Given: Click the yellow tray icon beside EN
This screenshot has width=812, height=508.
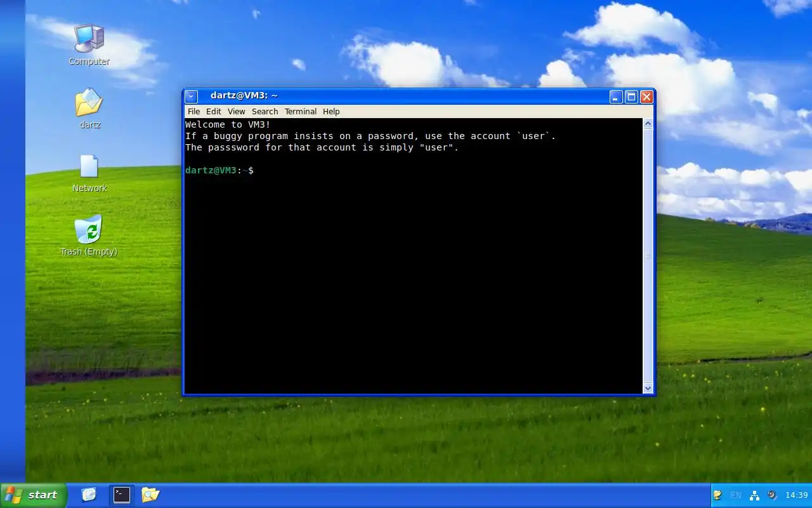Looking at the screenshot, I should point(717,495).
